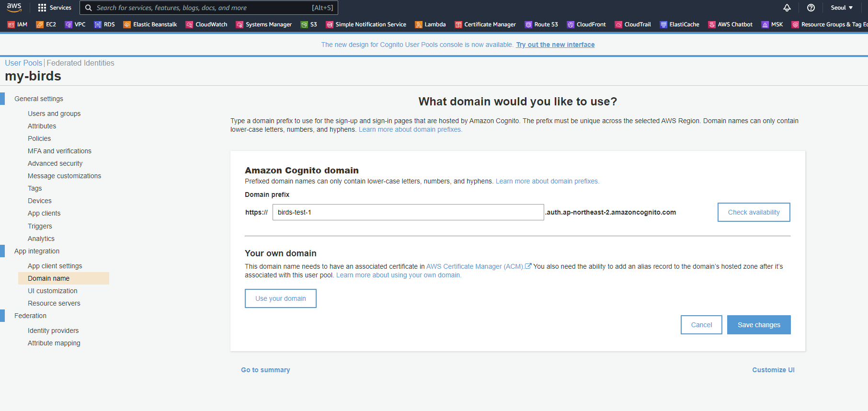Open EC2 service shortcut
The width and height of the screenshot is (868, 411).
[46, 24]
